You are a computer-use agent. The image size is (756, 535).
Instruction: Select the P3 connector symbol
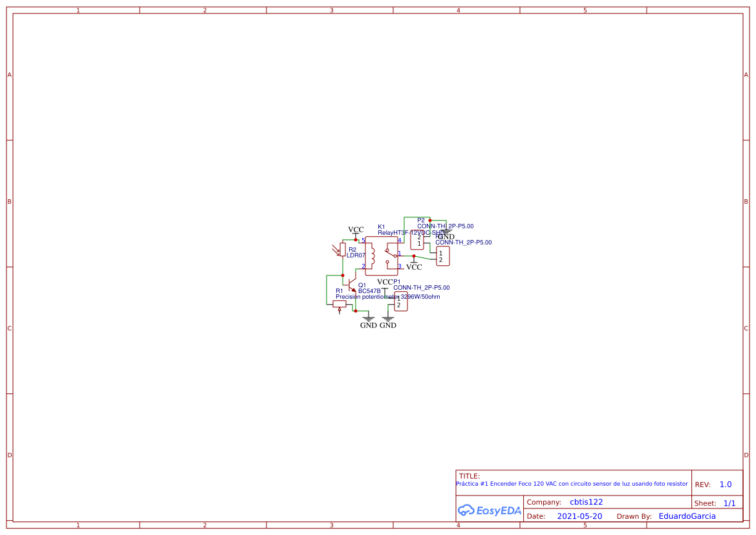coord(443,256)
